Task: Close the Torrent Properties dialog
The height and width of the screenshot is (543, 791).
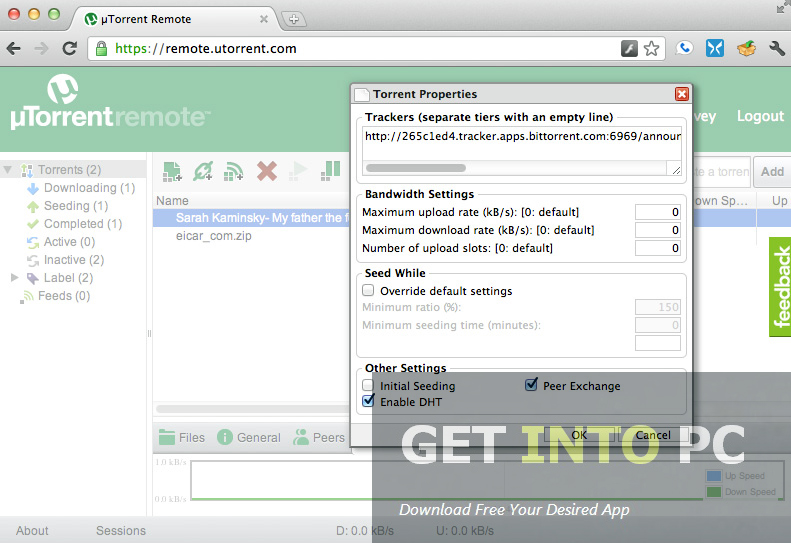Action: click(682, 94)
